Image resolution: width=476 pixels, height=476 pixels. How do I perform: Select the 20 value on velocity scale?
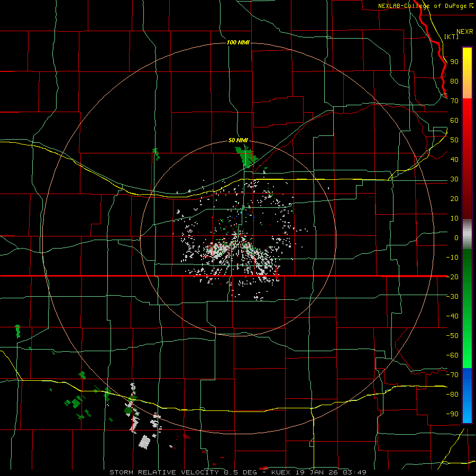pyautogui.click(x=454, y=198)
